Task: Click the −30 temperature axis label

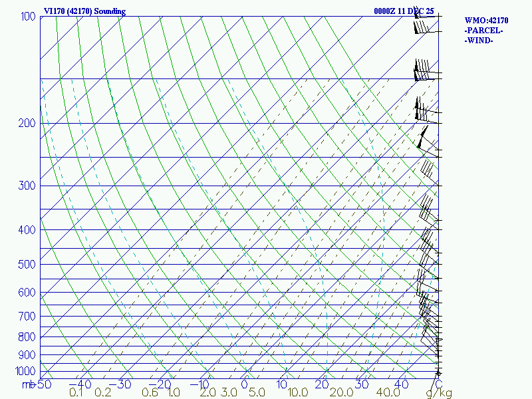Action: [120, 384]
